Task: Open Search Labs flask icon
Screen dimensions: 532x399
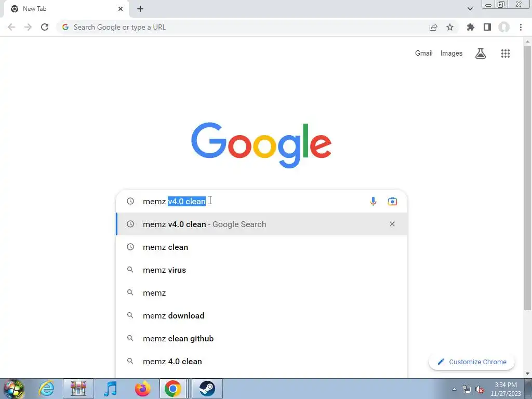Action: [481, 54]
